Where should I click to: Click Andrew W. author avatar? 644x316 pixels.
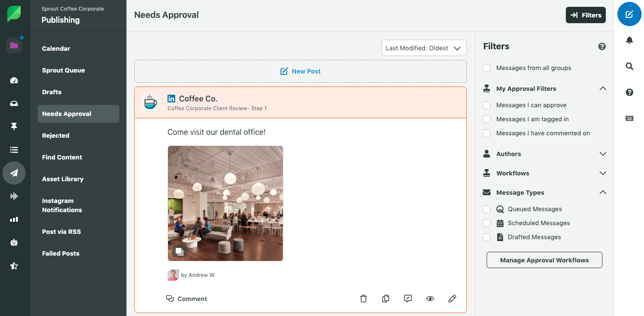point(173,275)
